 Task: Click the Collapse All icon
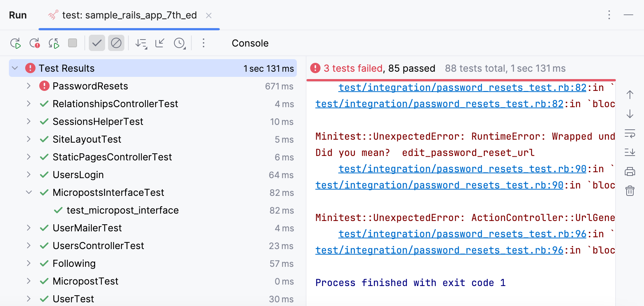160,43
